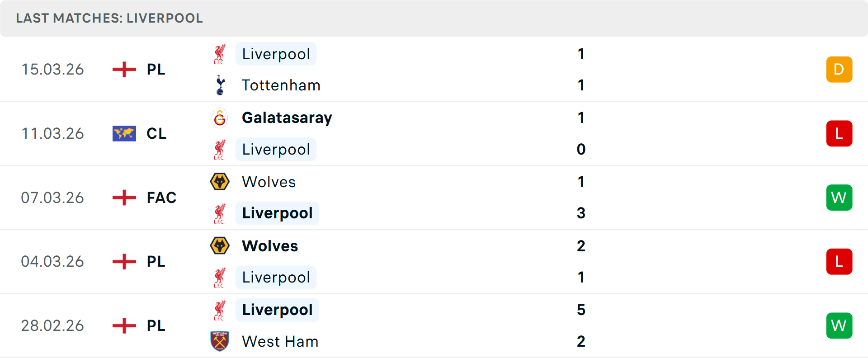The height and width of the screenshot is (358, 868).
Task: Select the England flag next to FAC
Action: (x=123, y=197)
